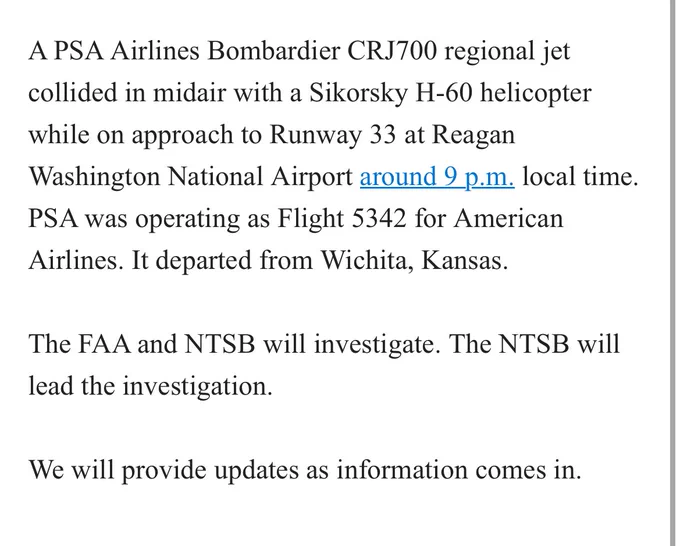Click the text "Washington National Airport"
The image size is (680, 546).
[x=191, y=177]
